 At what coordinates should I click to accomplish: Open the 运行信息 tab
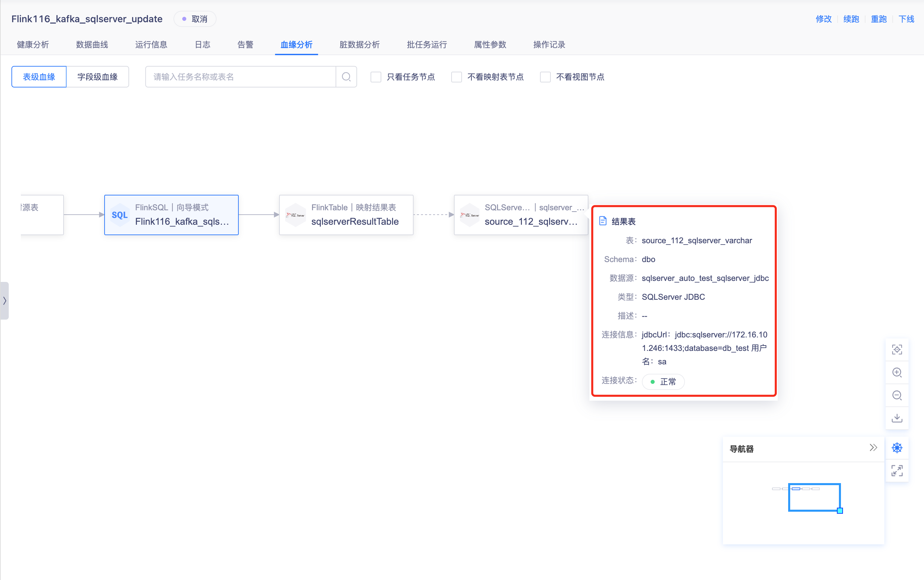[x=151, y=44]
